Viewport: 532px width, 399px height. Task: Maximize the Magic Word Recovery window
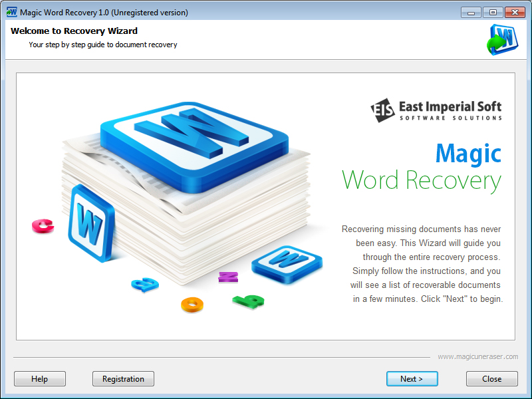pos(493,13)
